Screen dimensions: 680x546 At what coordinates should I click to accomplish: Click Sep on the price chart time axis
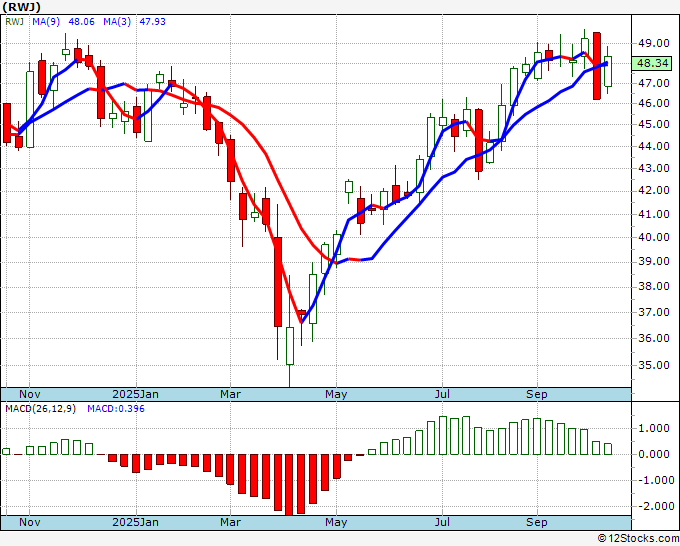pyautogui.click(x=537, y=394)
